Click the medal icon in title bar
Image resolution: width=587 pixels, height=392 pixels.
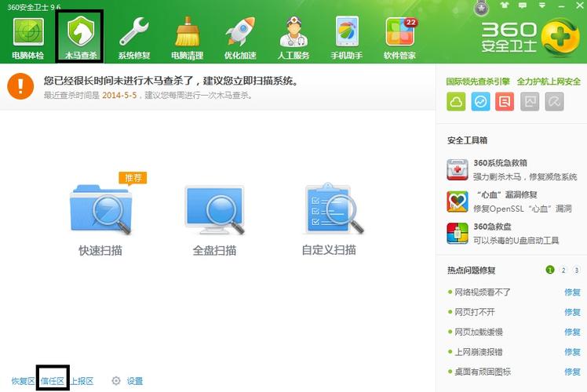pyautogui.click(x=481, y=8)
